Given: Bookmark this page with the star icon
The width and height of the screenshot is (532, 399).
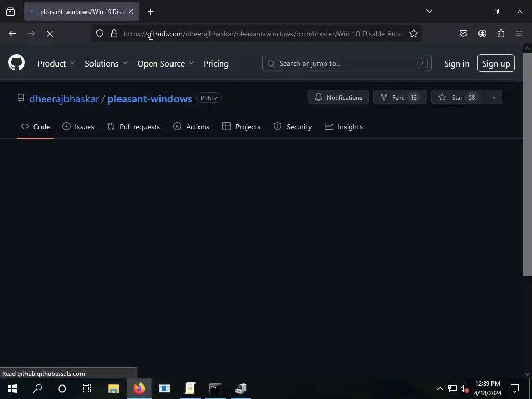Looking at the screenshot, I should click(x=413, y=34).
